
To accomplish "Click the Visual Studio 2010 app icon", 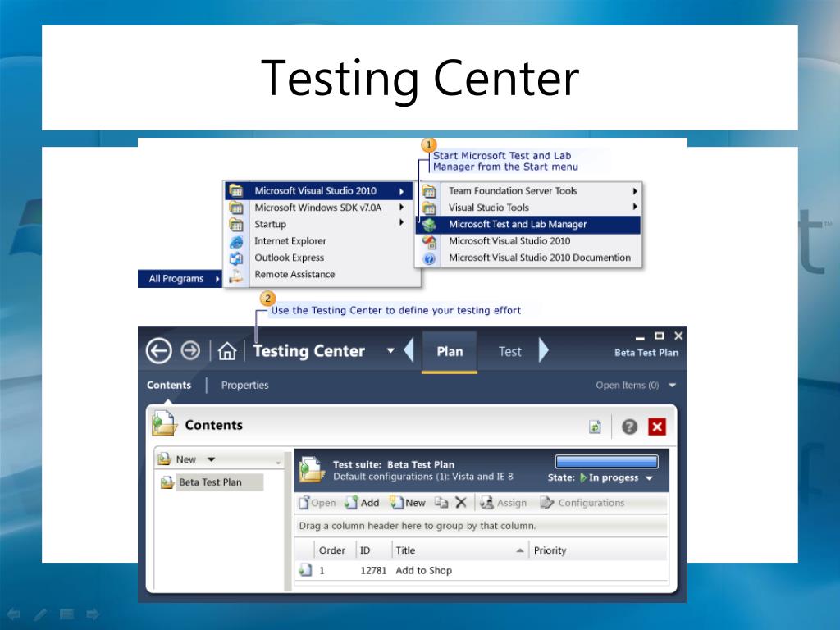I will (429, 242).
